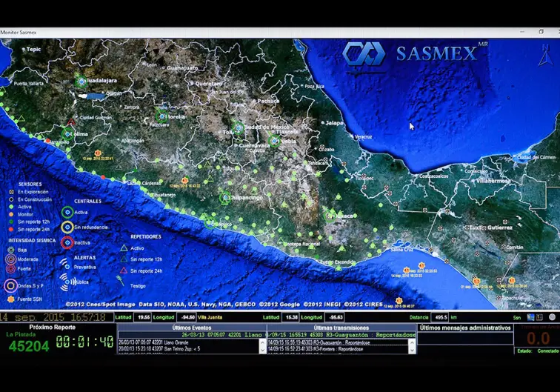Click the Guadalajara central station marker
The width and height of the screenshot is (560, 392).
tap(82, 80)
